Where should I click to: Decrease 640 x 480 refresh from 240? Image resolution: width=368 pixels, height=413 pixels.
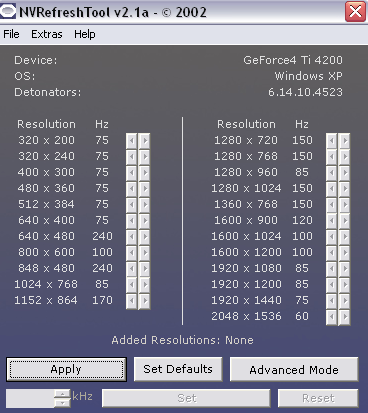(132, 237)
